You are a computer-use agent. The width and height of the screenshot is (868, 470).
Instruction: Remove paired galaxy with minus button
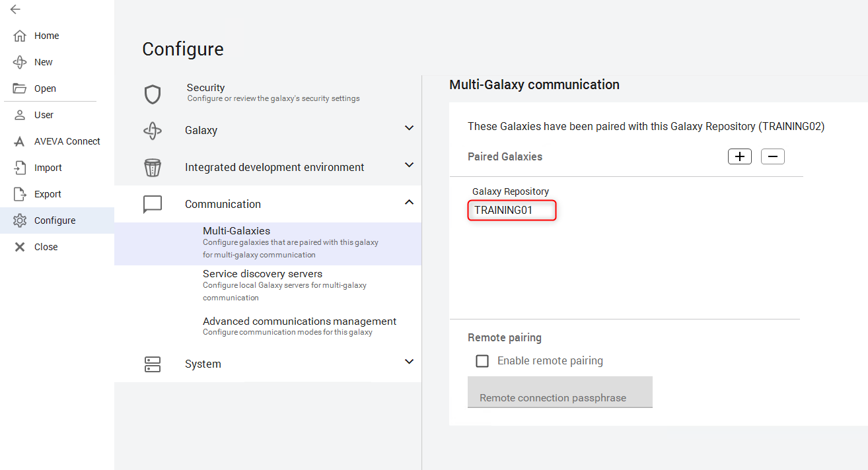(x=773, y=156)
